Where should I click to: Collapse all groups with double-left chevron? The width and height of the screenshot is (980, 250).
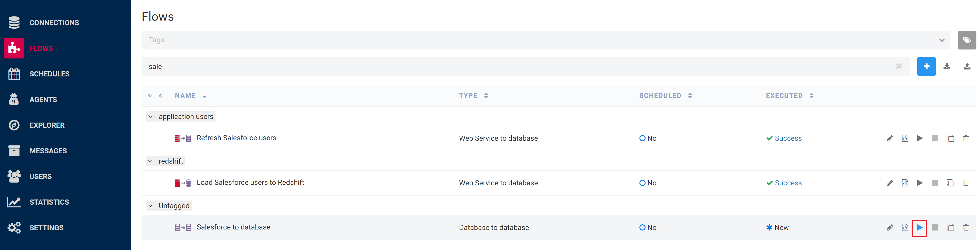(x=161, y=96)
